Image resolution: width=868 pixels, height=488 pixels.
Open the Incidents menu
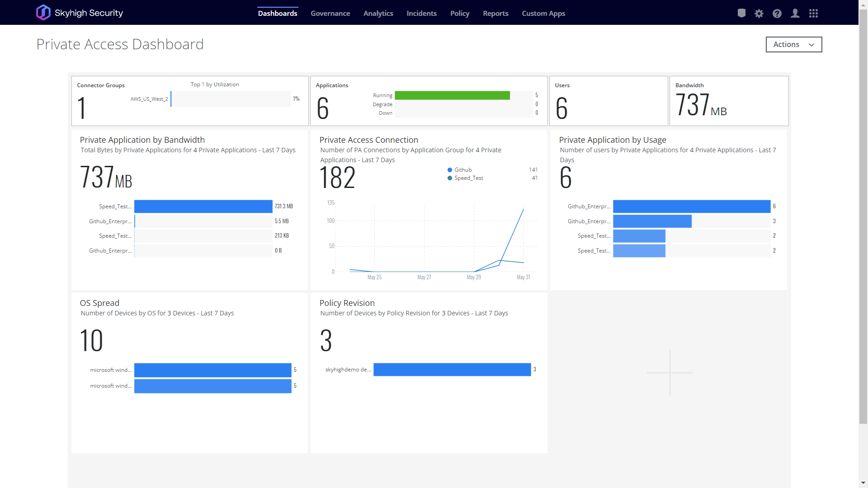click(421, 14)
